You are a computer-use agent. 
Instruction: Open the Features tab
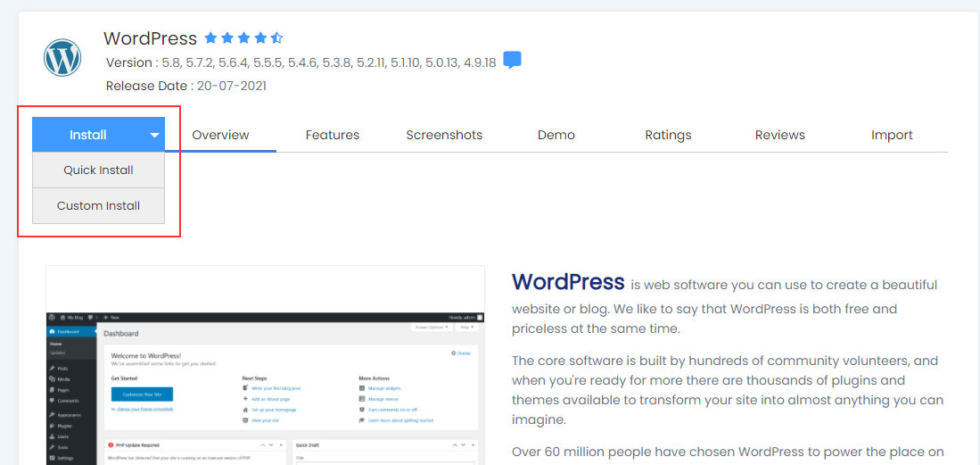[333, 135]
